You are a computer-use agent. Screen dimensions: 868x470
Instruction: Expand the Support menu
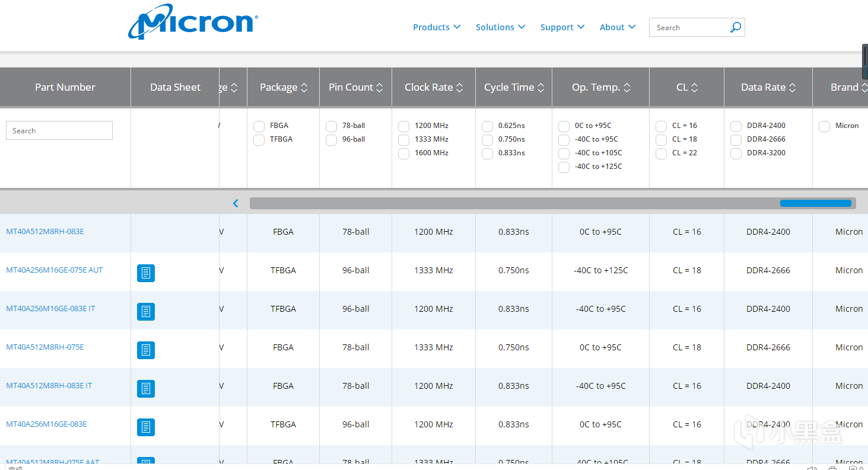click(562, 27)
